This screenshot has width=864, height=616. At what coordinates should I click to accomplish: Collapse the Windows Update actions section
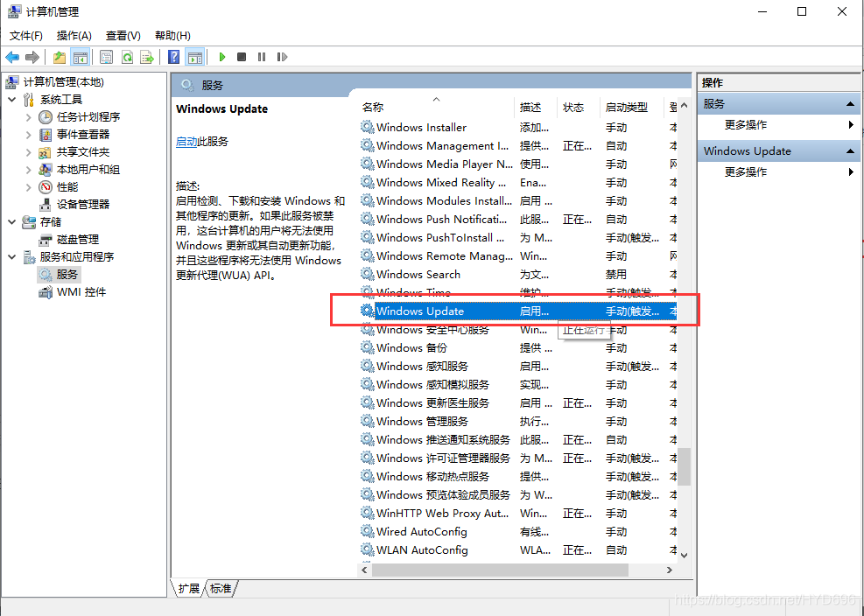(850, 151)
